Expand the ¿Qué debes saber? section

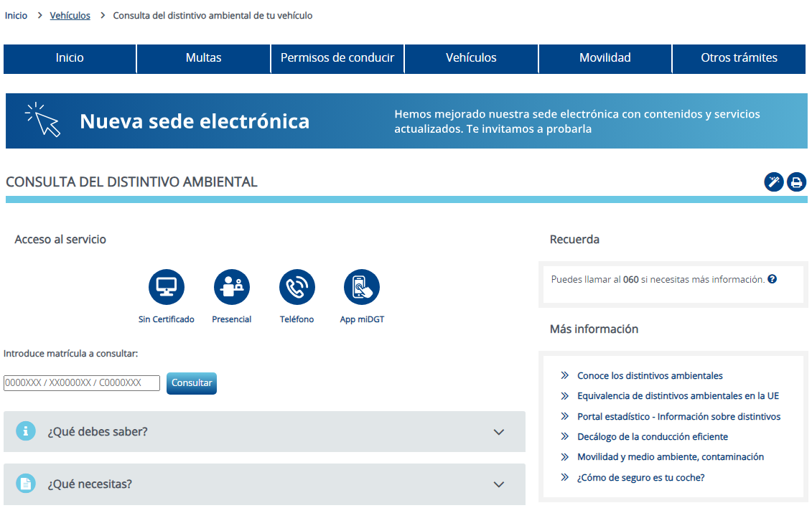(x=264, y=432)
